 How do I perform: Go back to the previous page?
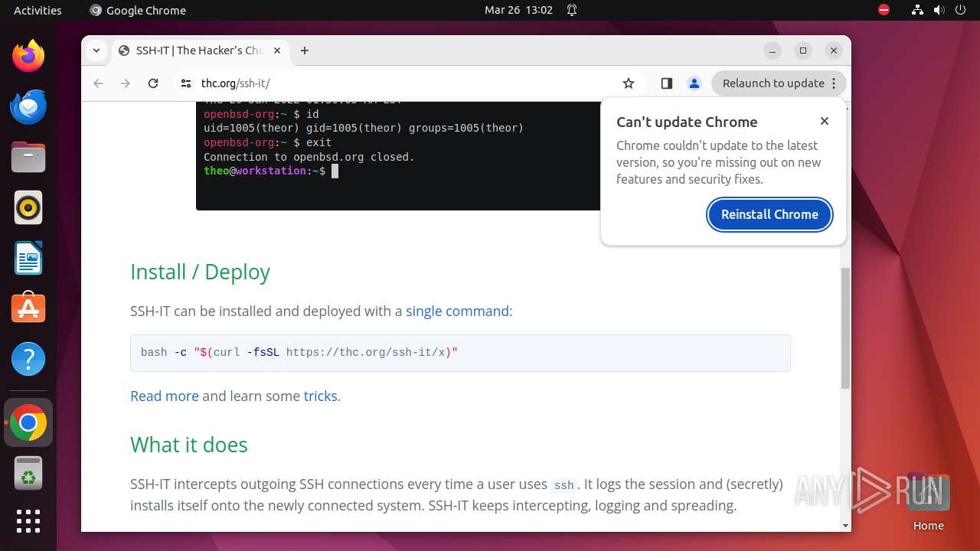(98, 83)
